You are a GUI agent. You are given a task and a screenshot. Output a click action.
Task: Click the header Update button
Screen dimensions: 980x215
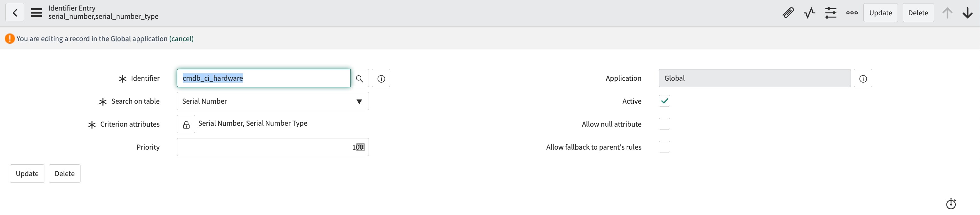(x=880, y=12)
